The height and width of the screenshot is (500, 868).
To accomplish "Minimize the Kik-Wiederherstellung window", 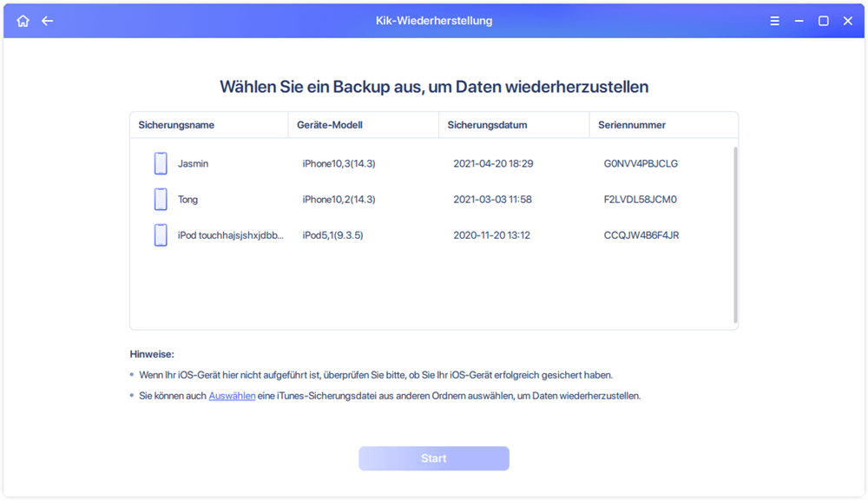I will [799, 21].
